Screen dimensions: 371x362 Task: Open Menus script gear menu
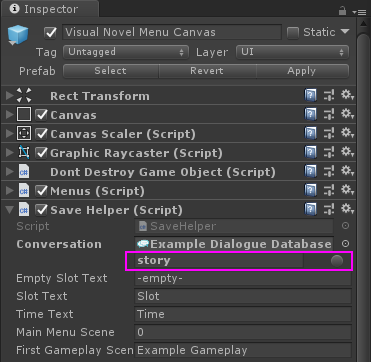click(x=347, y=191)
